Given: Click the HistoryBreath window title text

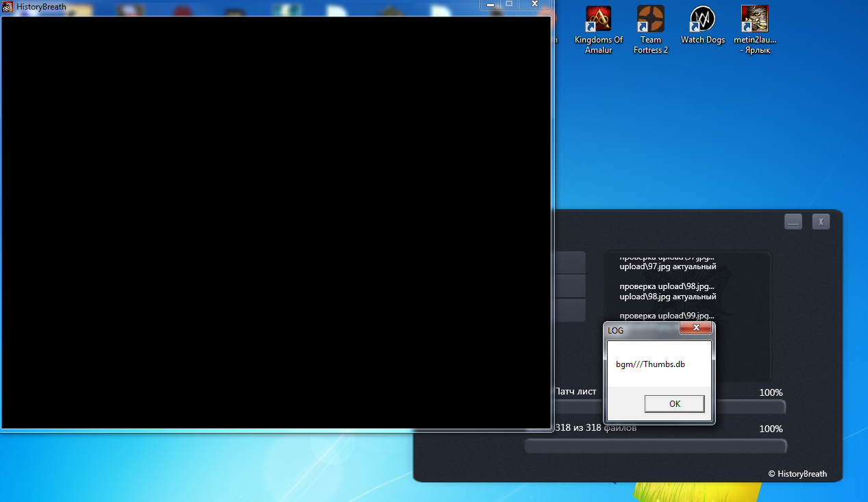Looking at the screenshot, I should 41,7.
